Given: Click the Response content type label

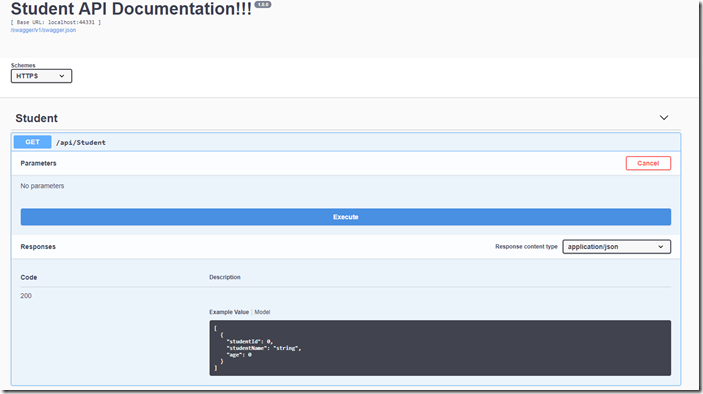Looking at the screenshot, I should click(526, 247).
